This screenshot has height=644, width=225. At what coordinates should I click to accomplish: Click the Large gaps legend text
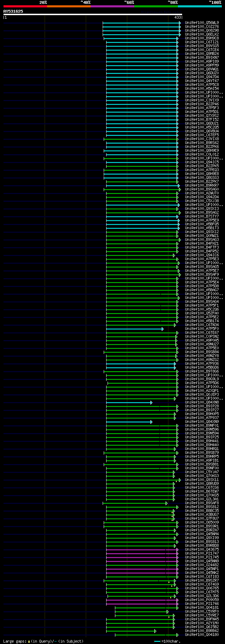click(x=43, y=641)
